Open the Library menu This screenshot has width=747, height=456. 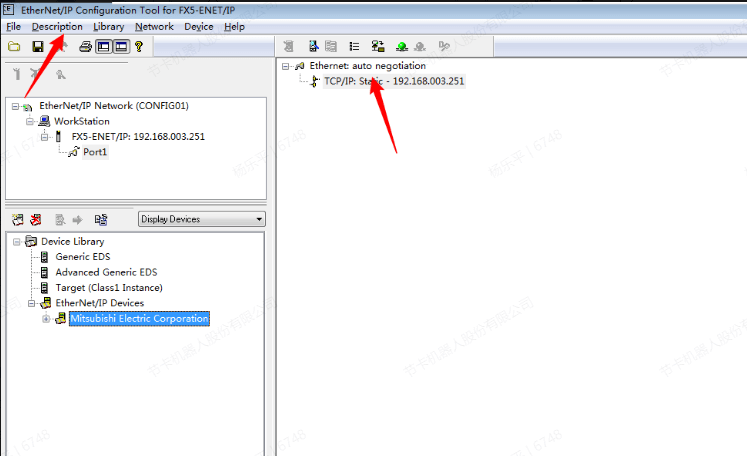[x=109, y=26]
